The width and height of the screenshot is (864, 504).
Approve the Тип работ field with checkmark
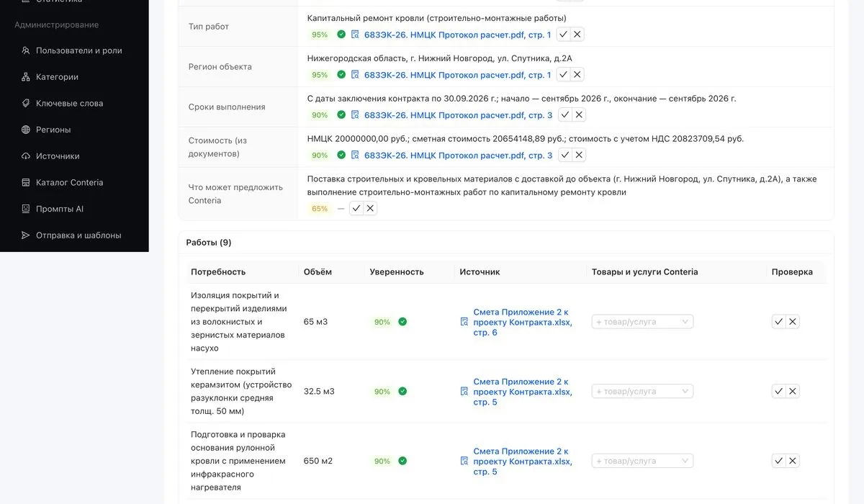564,35
